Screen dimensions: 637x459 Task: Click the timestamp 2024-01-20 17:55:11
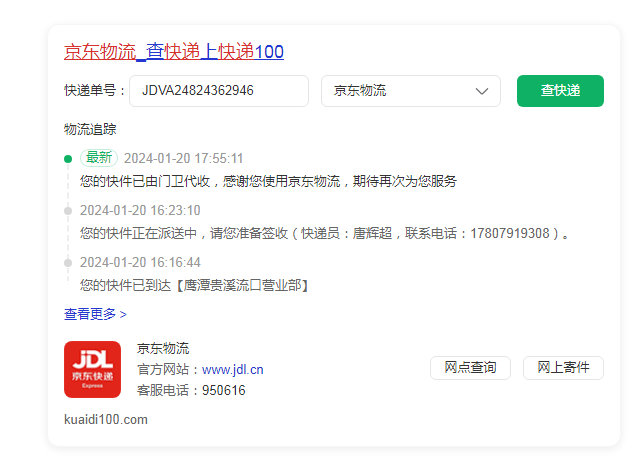(x=184, y=158)
